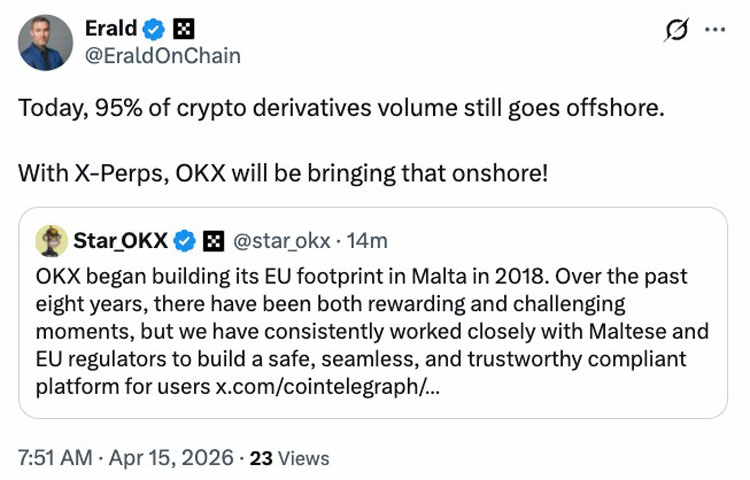Click the 'With X-Perps' sentence in the post

[283, 171]
